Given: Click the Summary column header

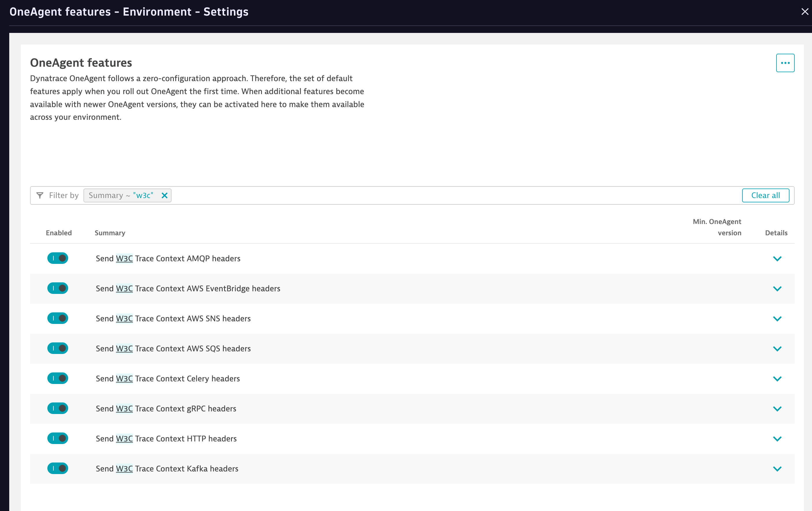Looking at the screenshot, I should point(110,233).
